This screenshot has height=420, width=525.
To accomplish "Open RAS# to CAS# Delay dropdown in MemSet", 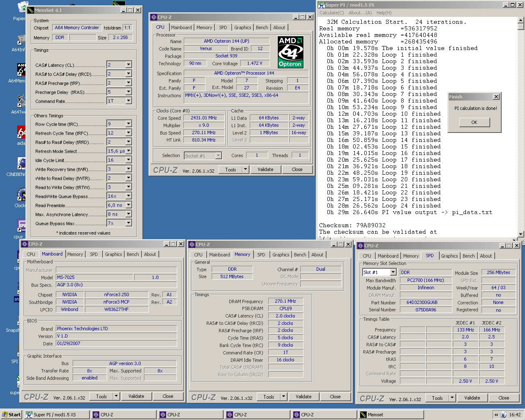I will [x=128, y=74].
